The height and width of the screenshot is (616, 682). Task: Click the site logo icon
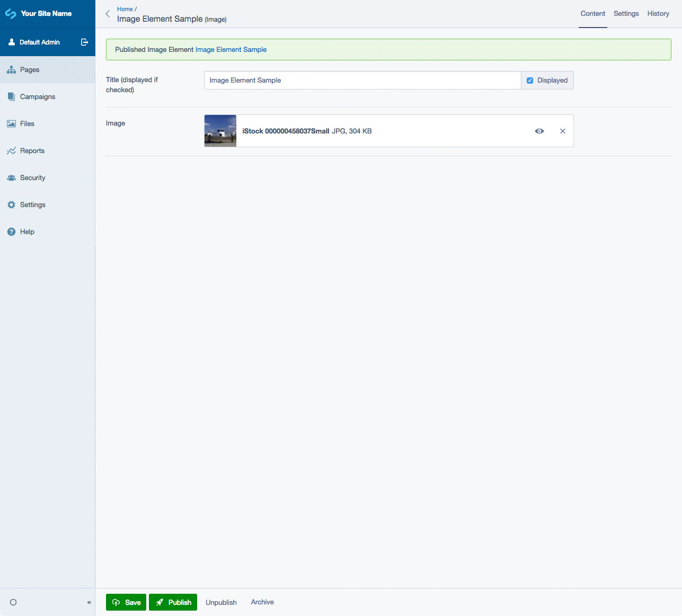(11, 14)
